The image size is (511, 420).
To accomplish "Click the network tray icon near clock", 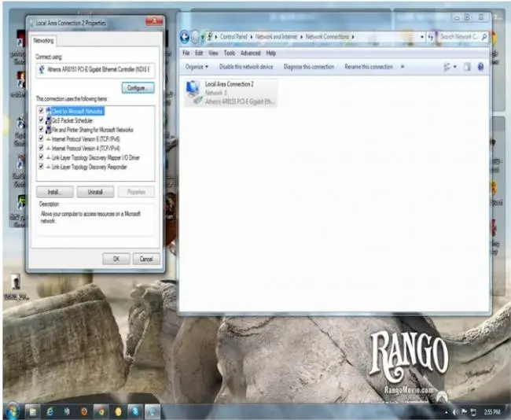I will (x=473, y=412).
